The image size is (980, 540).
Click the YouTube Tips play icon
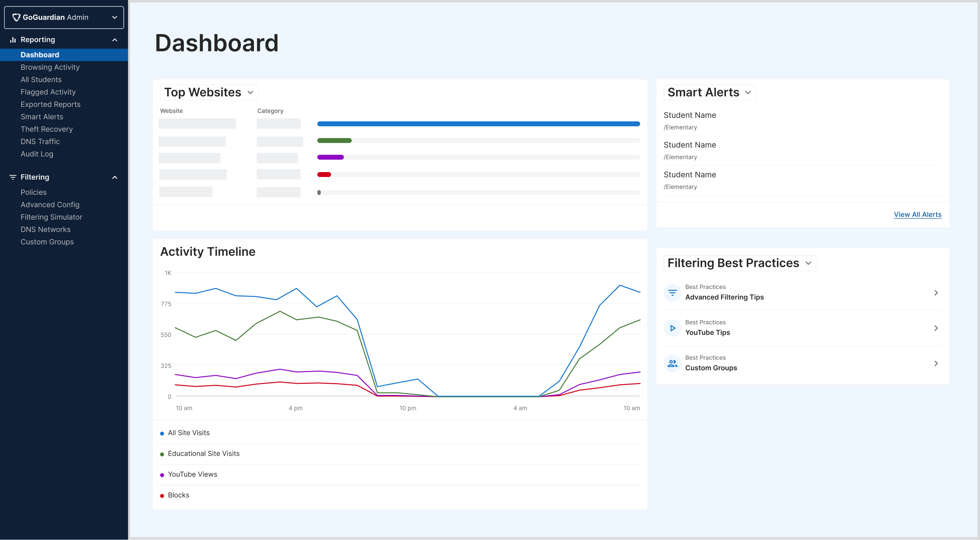click(x=672, y=328)
